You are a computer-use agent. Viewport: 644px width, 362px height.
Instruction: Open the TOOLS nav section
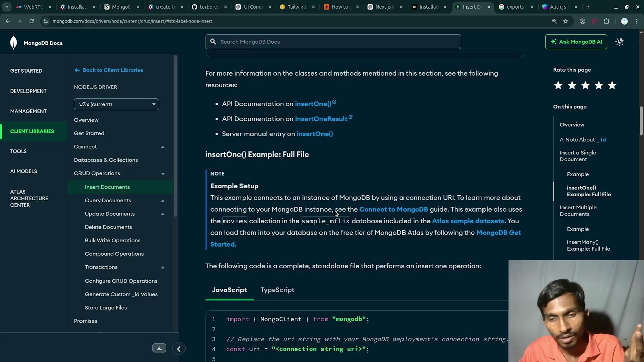(18, 151)
